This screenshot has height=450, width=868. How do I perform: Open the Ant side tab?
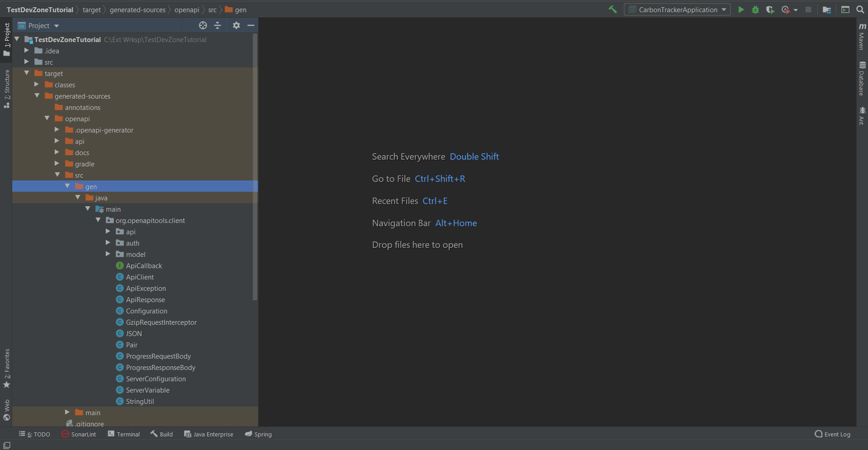click(x=862, y=116)
